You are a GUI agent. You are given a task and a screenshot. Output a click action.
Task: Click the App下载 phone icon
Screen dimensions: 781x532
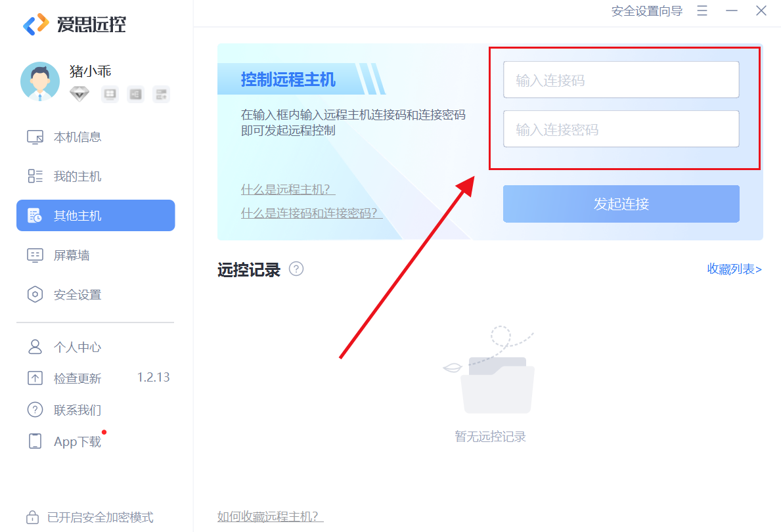35,441
